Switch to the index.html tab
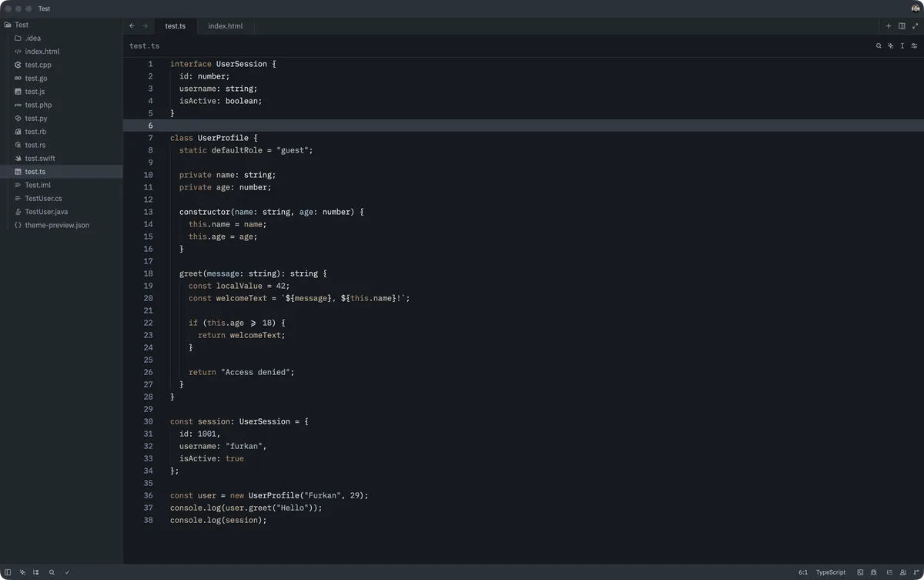Viewport: 924px width, 580px height. (x=226, y=26)
